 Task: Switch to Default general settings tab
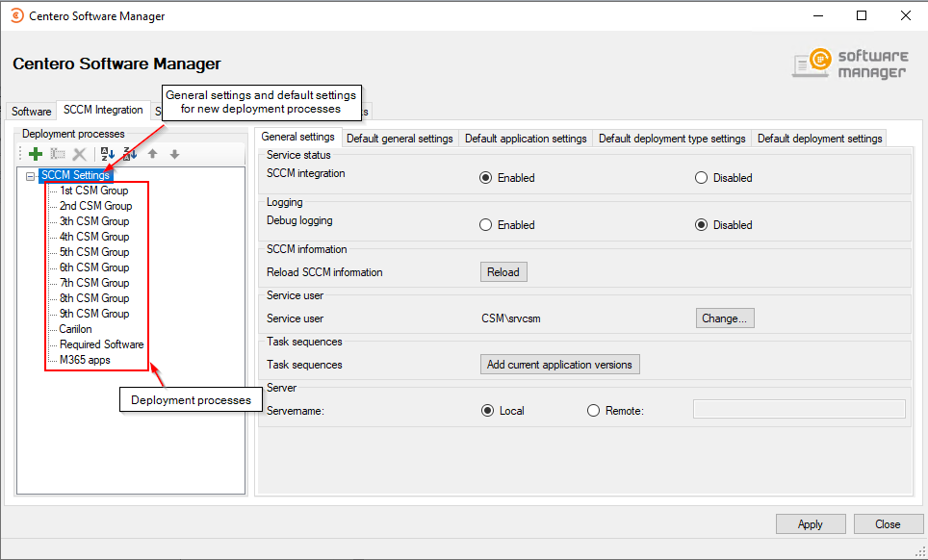pyautogui.click(x=400, y=139)
